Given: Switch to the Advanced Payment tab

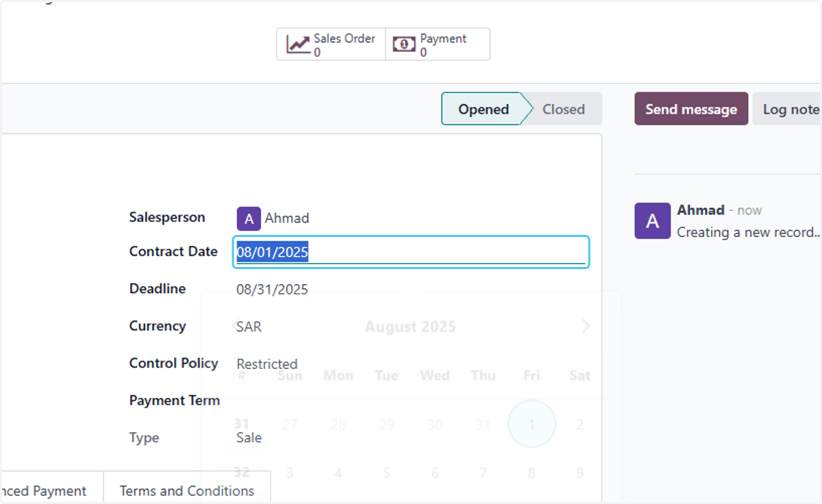Looking at the screenshot, I should [45, 490].
